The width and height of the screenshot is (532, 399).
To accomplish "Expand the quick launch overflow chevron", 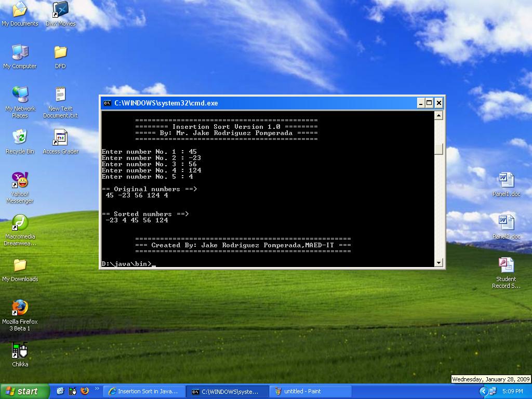I will click(97, 389).
